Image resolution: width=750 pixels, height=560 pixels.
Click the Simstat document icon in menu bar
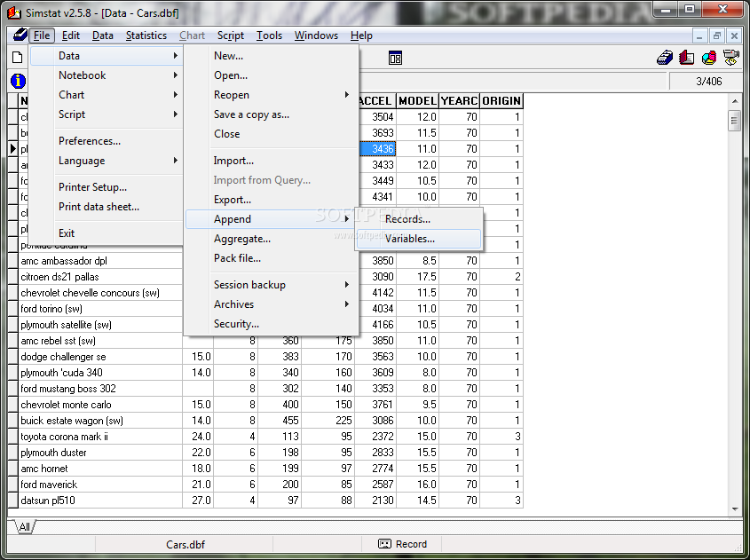tap(20, 35)
